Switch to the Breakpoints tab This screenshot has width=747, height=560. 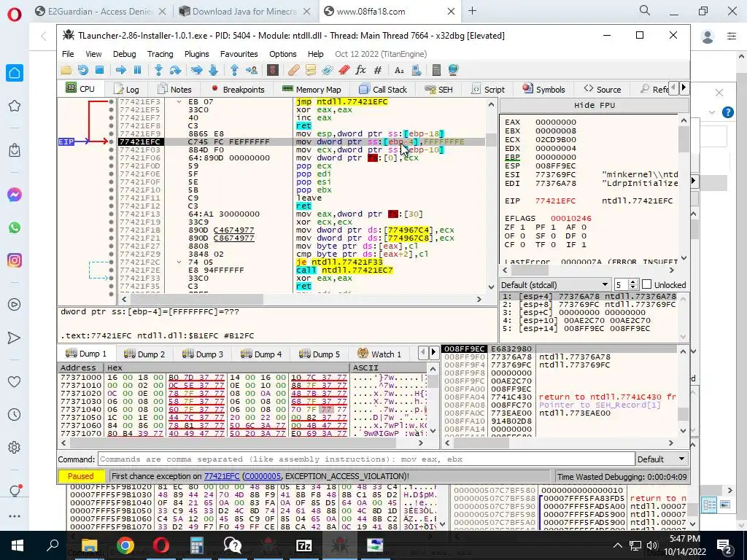pyautogui.click(x=238, y=89)
